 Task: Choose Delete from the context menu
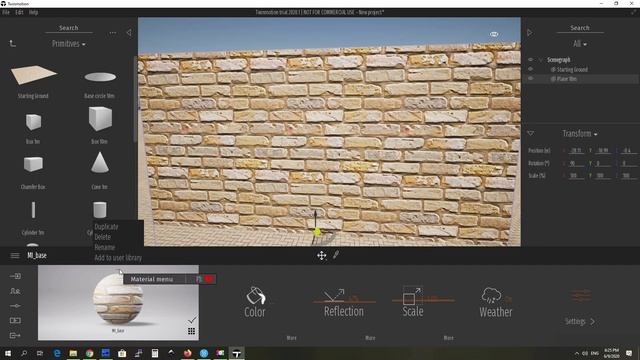[102, 237]
